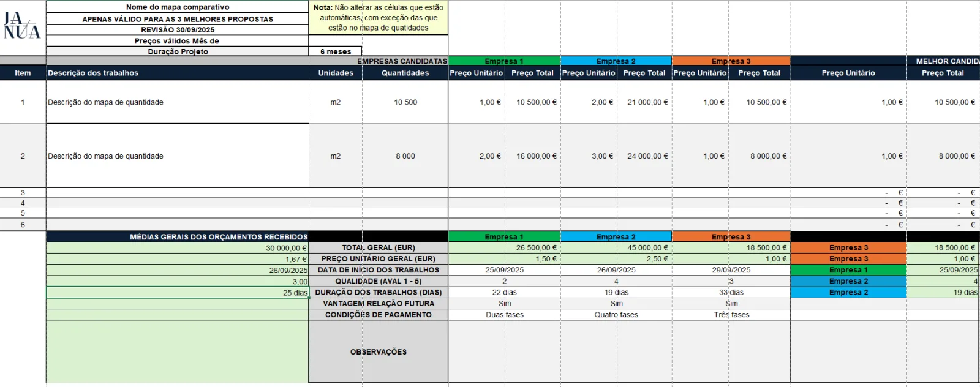Click Empresa 1 general total 26 500,00 €

coord(504,248)
